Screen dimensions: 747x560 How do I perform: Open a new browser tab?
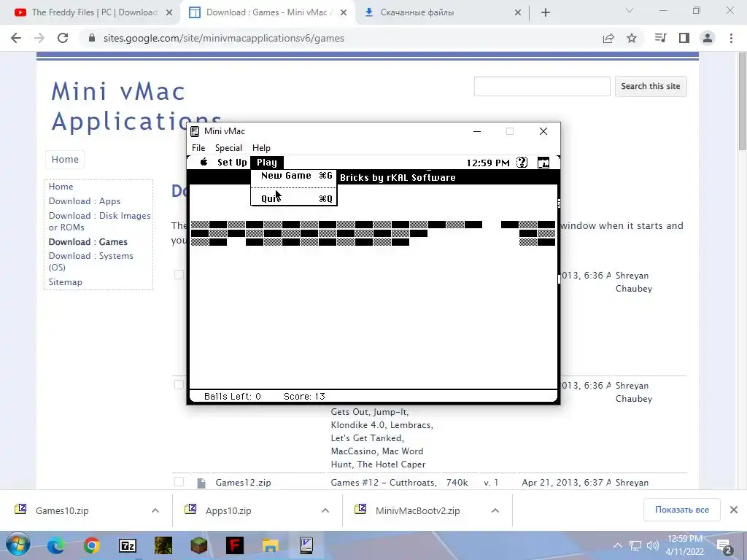coord(546,13)
